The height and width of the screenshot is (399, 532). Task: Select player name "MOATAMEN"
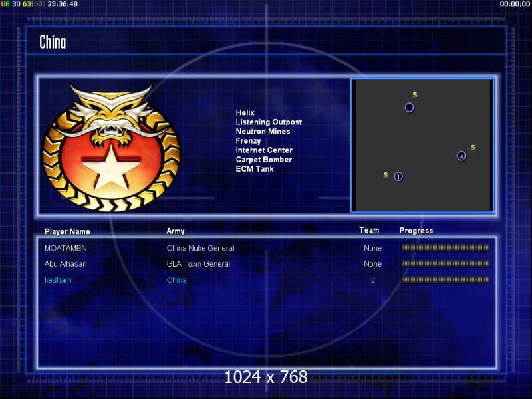(x=65, y=248)
